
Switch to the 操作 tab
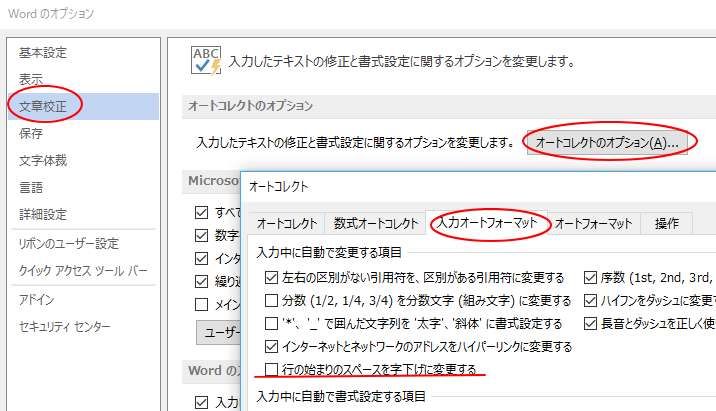click(667, 223)
